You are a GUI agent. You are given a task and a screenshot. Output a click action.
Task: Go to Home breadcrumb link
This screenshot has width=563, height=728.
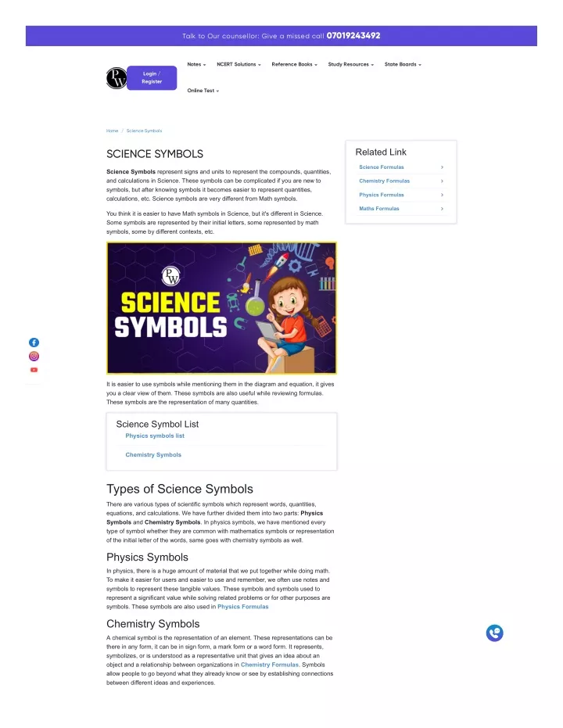pyautogui.click(x=112, y=131)
